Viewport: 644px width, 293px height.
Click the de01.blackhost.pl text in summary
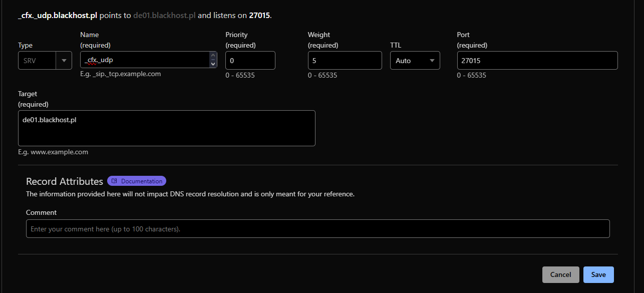[164, 15]
